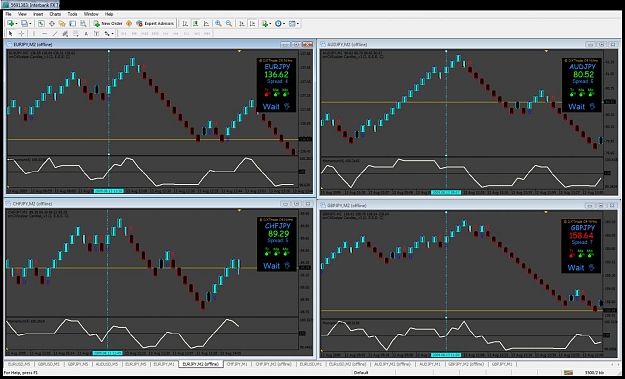The width and height of the screenshot is (625, 379).
Task: Open the Strategy Tester icon
Action: click(x=83, y=24)
